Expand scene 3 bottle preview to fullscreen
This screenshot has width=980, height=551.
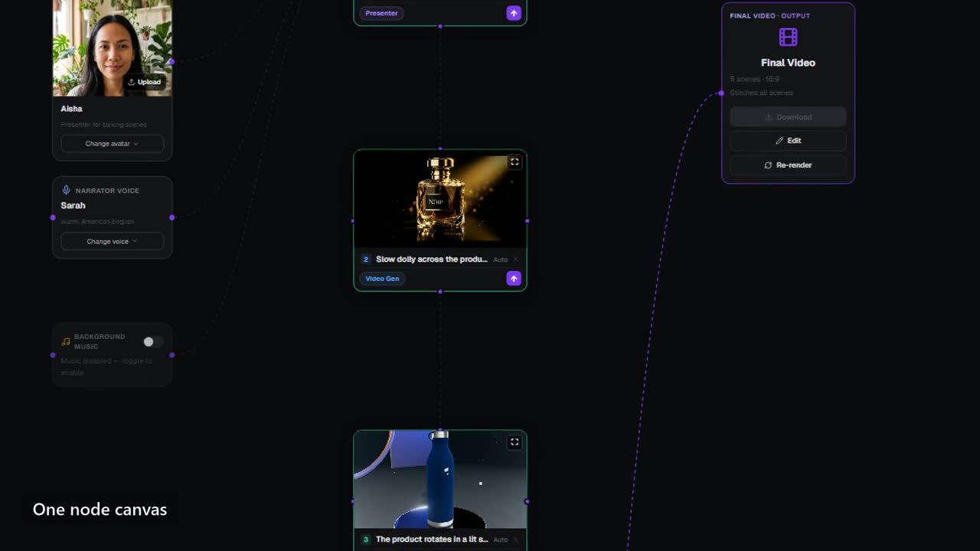pos(514,442)
